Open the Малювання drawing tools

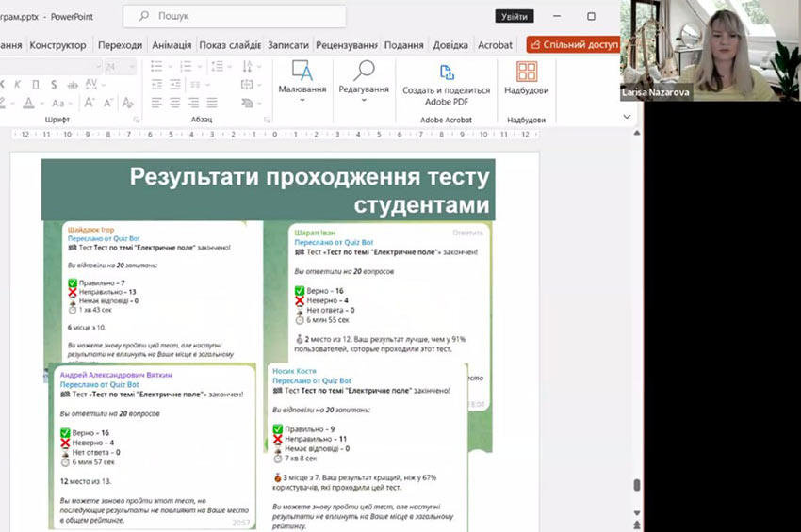(302, 78)
